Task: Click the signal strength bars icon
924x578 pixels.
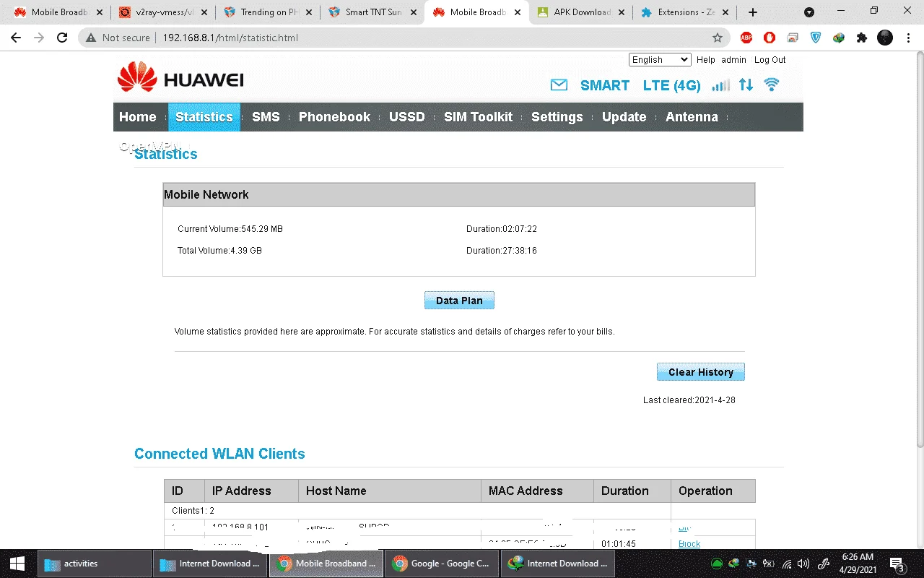Action: 720,85
